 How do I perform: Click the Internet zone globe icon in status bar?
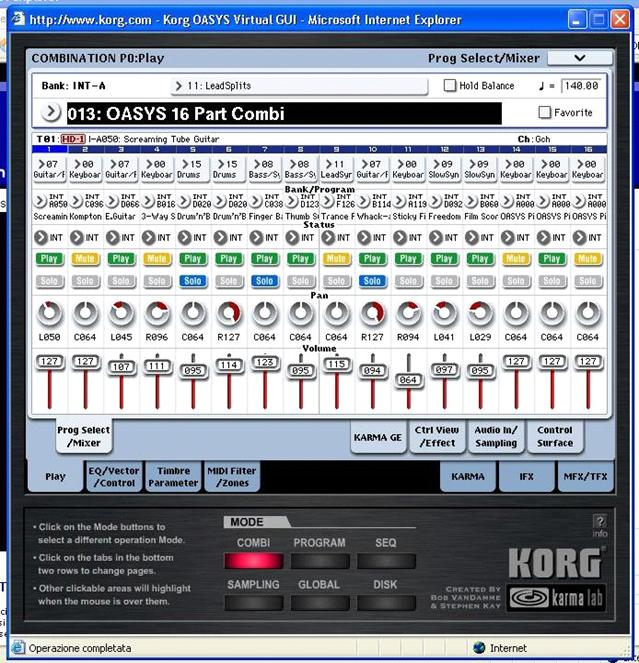(479, 647)
